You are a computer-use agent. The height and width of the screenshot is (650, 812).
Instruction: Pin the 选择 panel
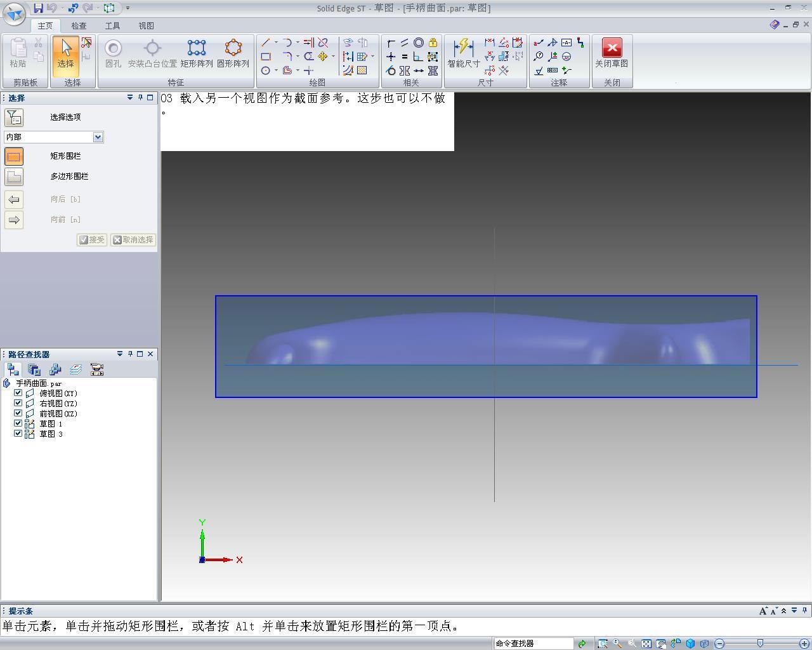[x=140, y=98]
